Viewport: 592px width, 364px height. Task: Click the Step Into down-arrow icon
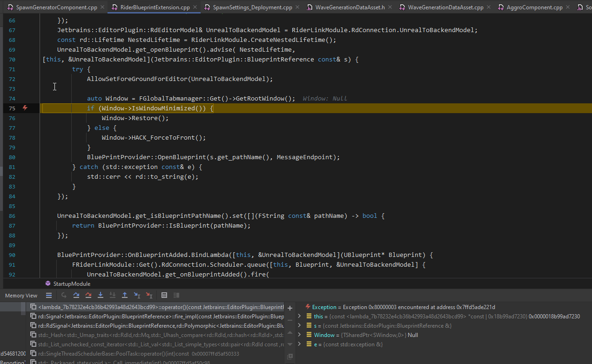101,295
